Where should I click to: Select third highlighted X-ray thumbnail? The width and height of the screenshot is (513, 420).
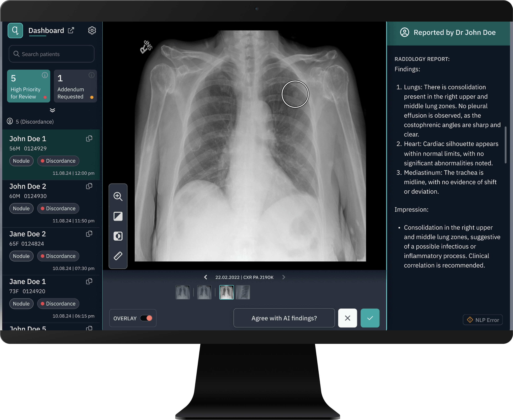point(226,292)
